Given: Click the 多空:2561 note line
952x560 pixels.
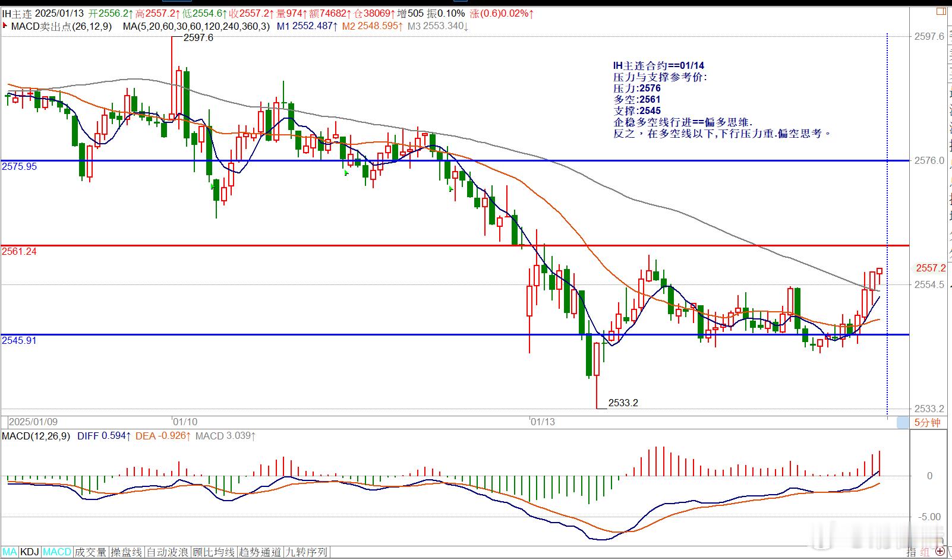Looking at the screenshot, I should pos(637,100).
